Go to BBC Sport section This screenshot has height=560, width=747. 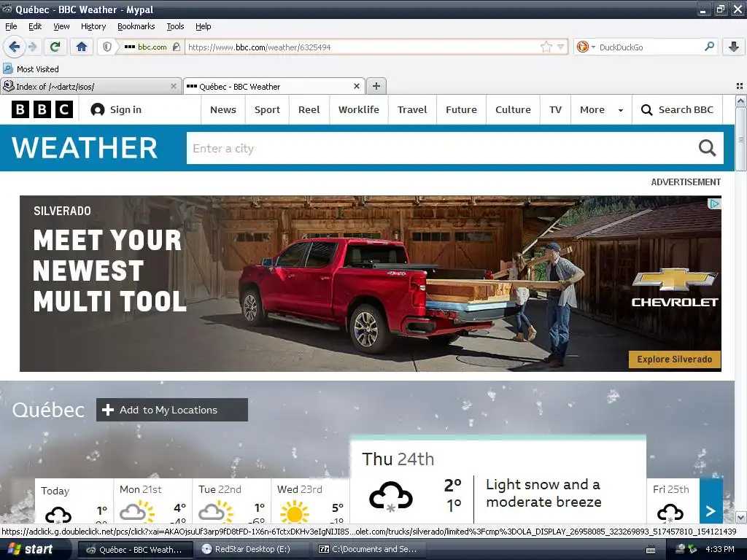pyautogui.click(x=267, y=109)
